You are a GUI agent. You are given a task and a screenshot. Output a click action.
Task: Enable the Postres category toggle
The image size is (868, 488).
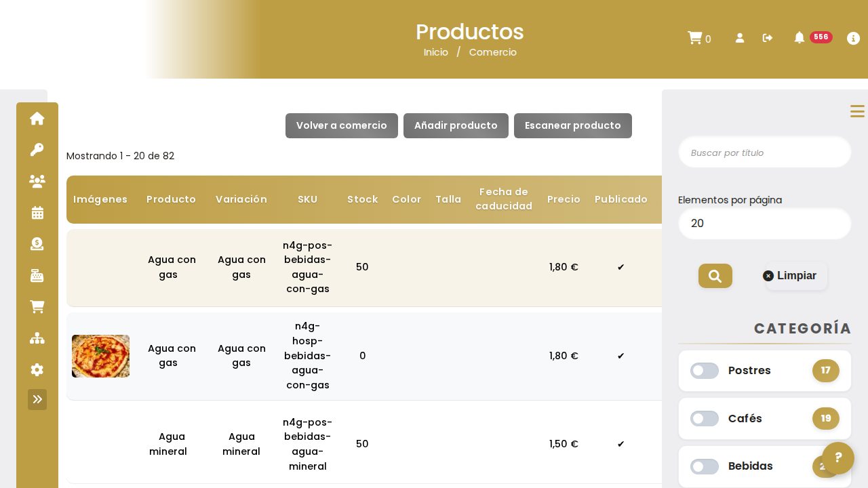(x=705, y=371)
